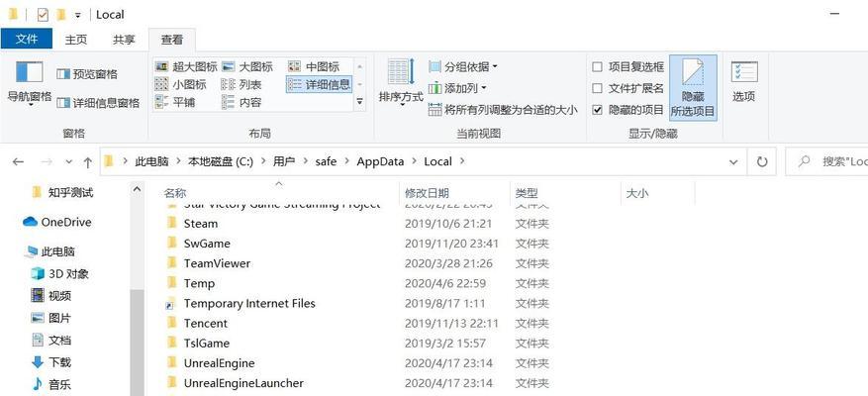
Task: Open 文档 documents in navigation pane
Action: pos(50,340)
